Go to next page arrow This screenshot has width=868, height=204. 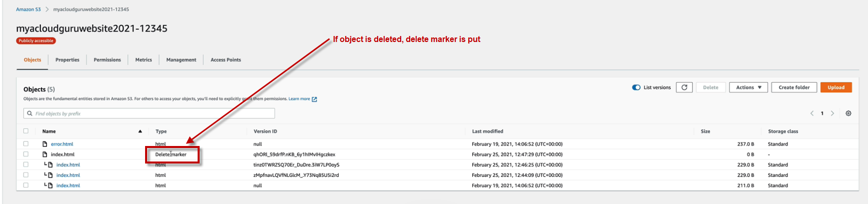[832, 113]
